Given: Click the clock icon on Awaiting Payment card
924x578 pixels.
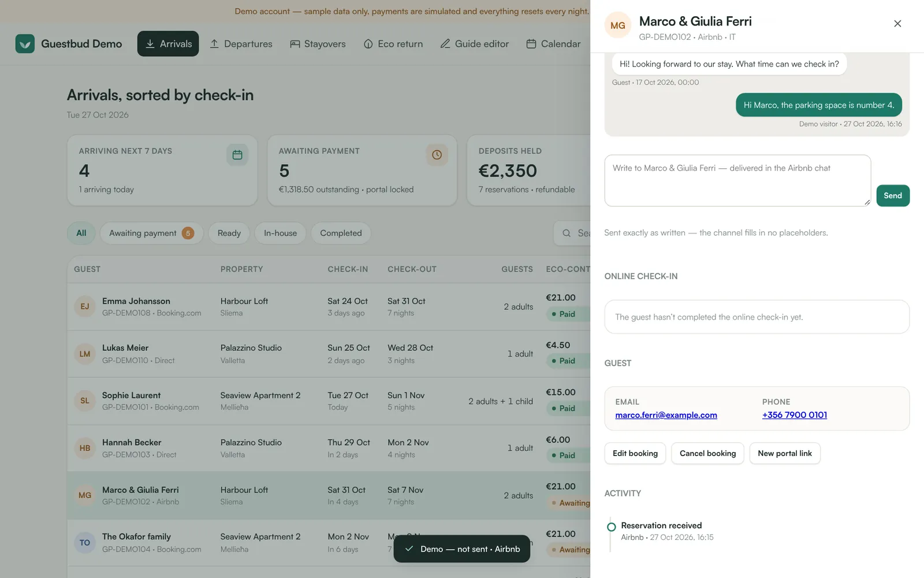Looking at the screenshot, I should 437,155.
